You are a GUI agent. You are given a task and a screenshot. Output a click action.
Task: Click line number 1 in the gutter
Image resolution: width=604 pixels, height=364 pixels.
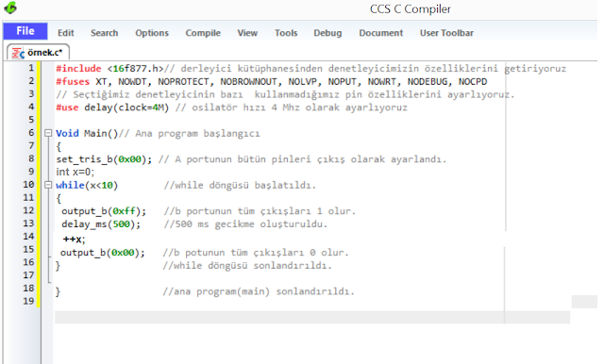pyautogui.click(x=31, y=68)
